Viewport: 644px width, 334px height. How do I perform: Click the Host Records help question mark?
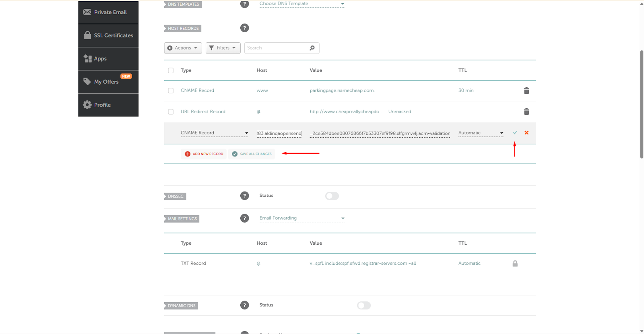click(x=244, y=28)
